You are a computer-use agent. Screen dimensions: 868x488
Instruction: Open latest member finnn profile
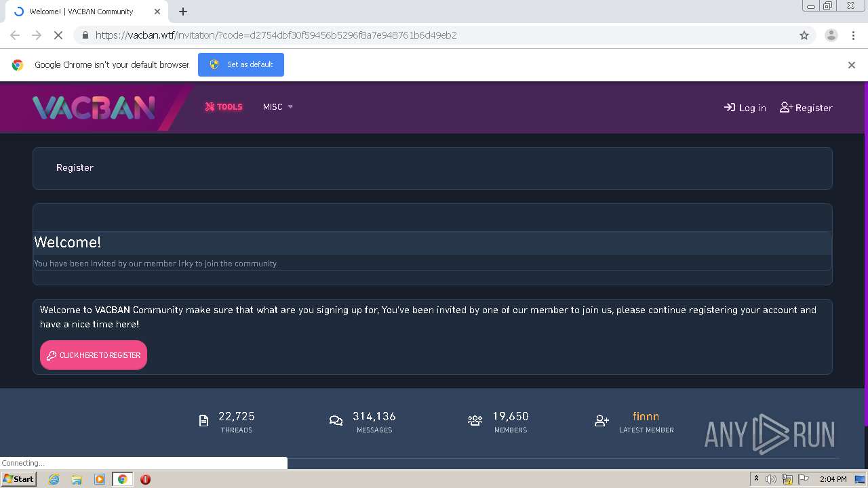tap(646, 416)
